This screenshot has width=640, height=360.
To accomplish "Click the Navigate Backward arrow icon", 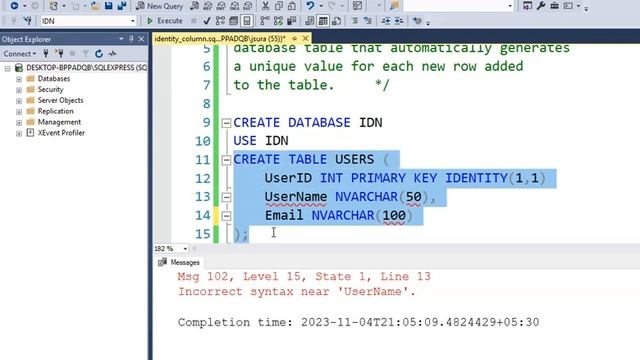I will (14, 6).
